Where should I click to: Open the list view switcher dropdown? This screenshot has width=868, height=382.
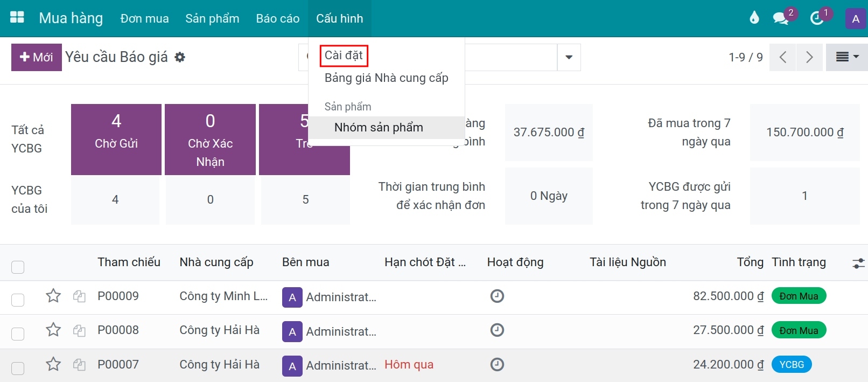[846, 57]
